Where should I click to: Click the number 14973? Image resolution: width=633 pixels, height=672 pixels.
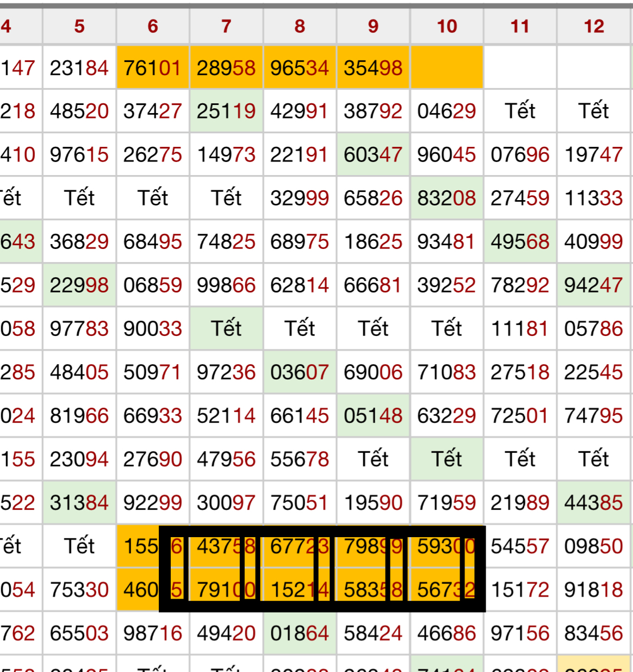226,154
